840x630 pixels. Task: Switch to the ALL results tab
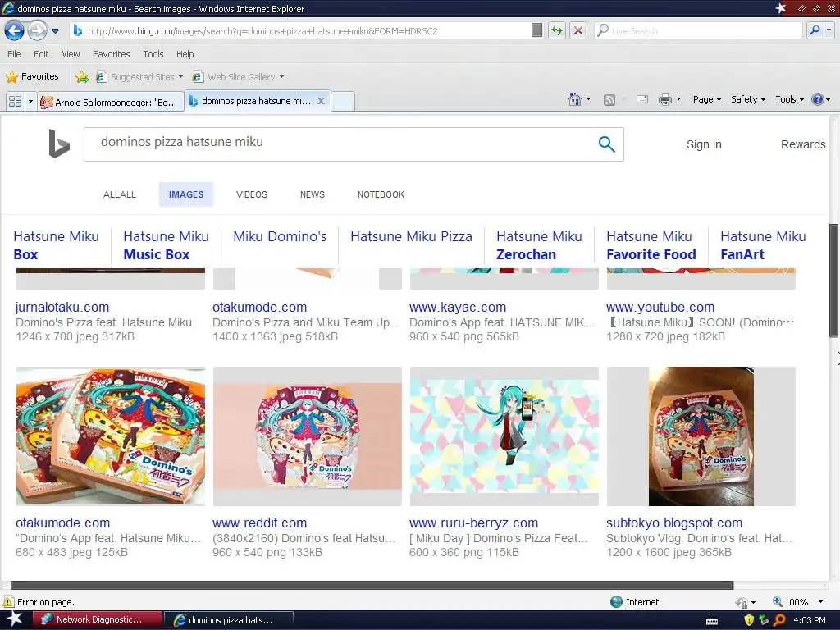point(120,194)
